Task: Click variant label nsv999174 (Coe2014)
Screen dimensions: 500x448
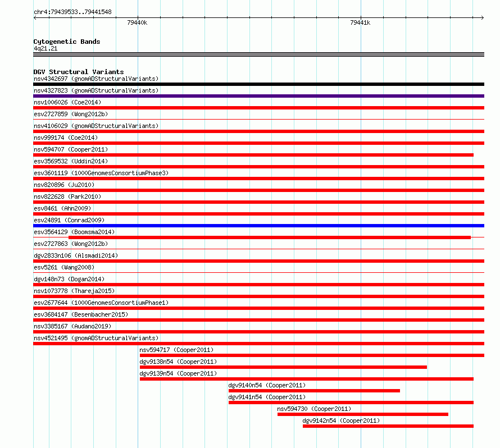Action: (66, 138)
